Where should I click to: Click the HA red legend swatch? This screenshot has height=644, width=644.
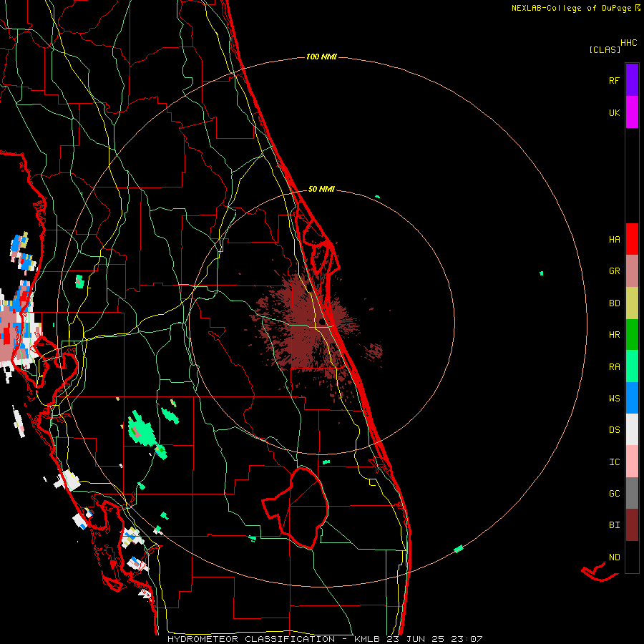[632, 239]
